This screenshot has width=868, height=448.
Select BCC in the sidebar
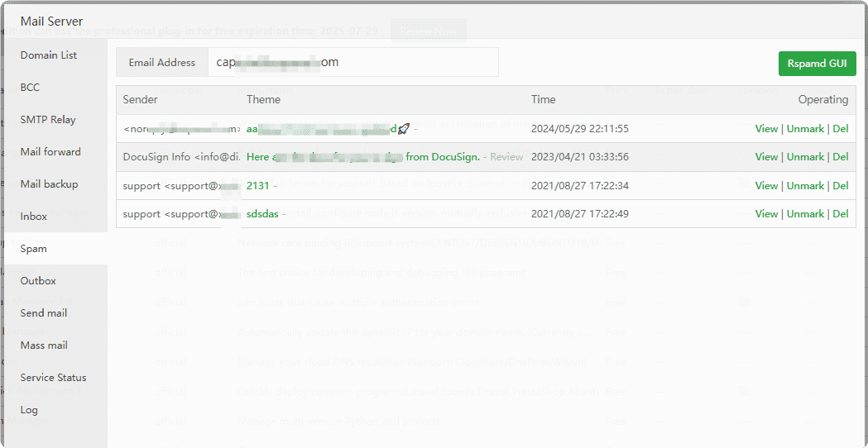coord(30,88)
